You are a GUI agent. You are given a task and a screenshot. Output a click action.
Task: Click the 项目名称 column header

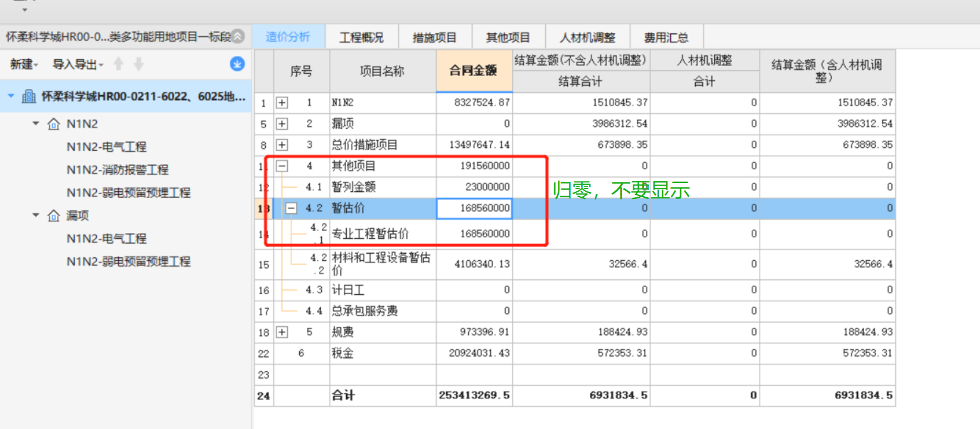pyautogui.click(x=382, y=71)
